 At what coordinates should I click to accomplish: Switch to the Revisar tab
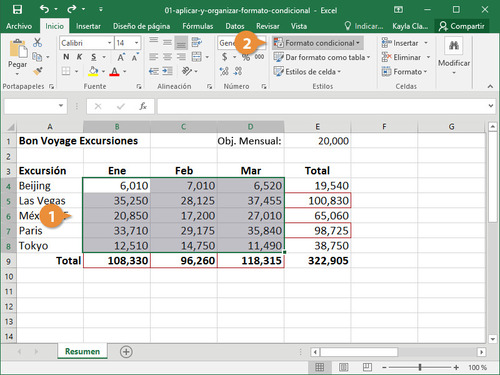(268, 26)
